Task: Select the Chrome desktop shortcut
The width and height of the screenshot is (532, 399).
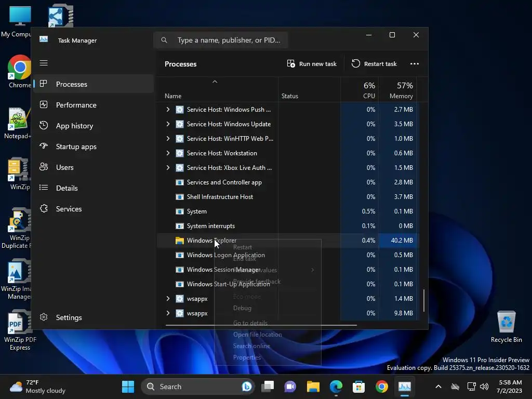Action: pyautogui.click(x=19, y=72)
